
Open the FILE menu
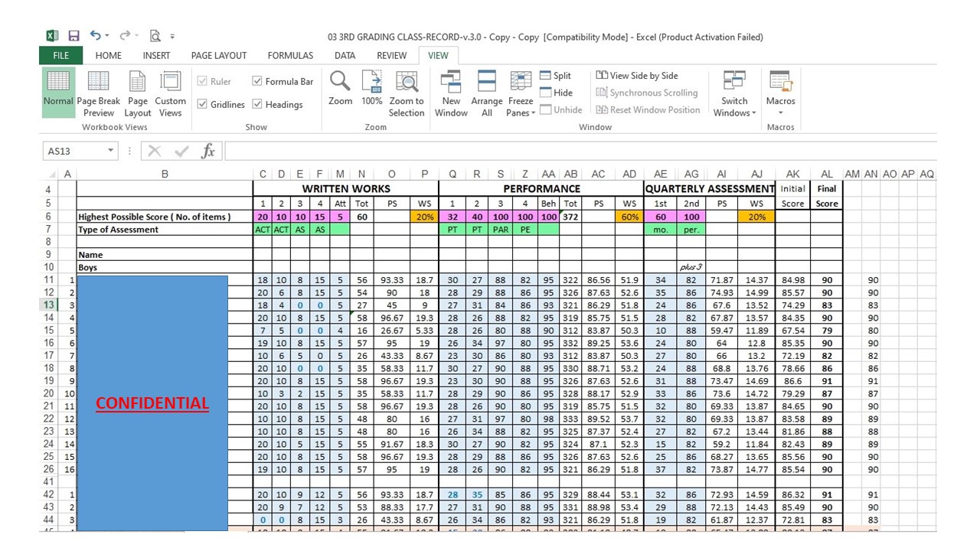[61, 55]
